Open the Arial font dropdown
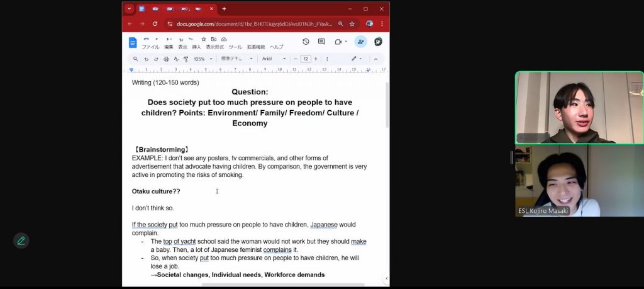Image resolution: width=644 pixels, height=289 pixels. coord(274,59)
